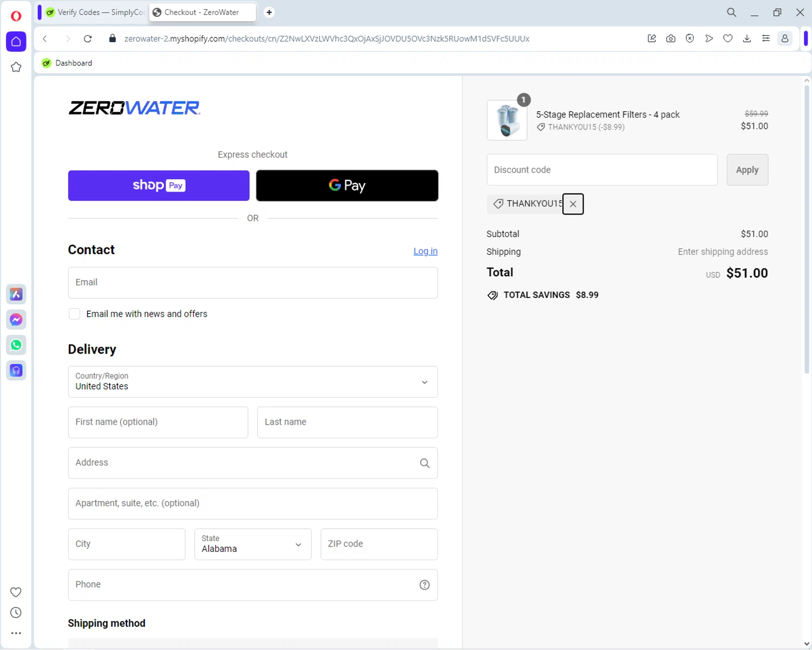The height and width of the screenshot is (650, 812).
Task: Go back to the previous page
Action: tap(45, 38)
